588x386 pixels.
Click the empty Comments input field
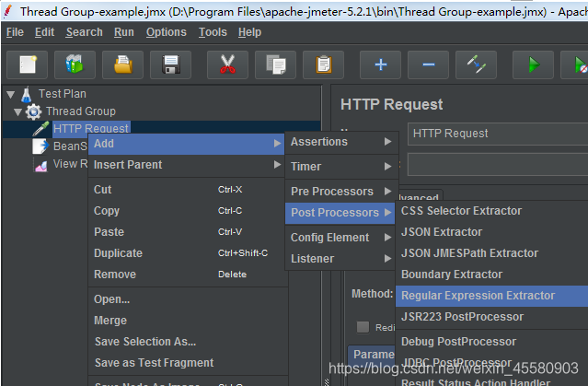pyautogui.click(x=498, y=165)
